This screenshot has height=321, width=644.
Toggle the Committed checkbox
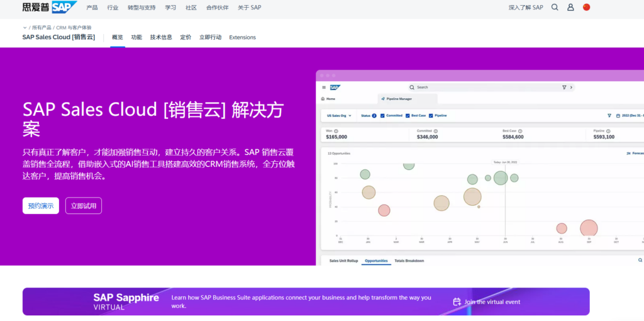coord(383,115)
